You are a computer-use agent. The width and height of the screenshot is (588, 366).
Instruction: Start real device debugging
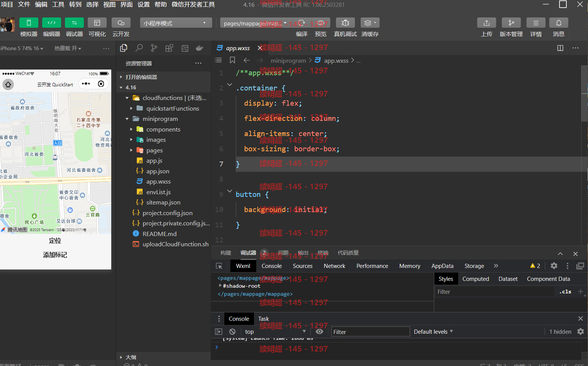345,23
